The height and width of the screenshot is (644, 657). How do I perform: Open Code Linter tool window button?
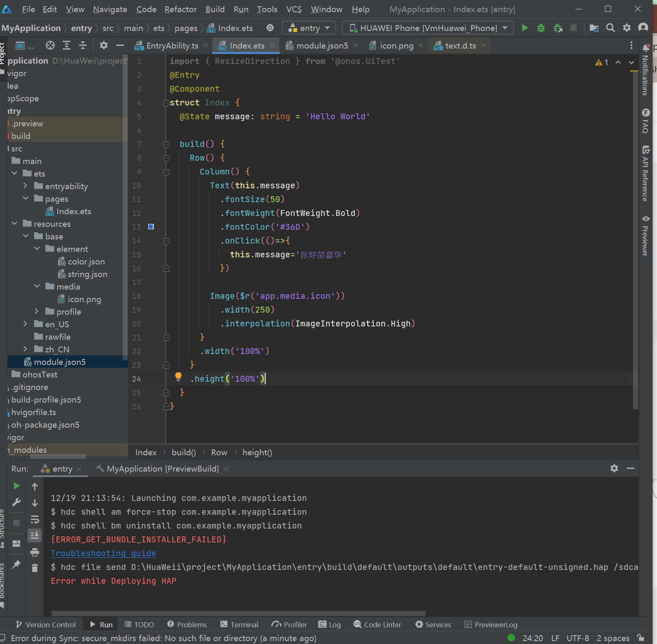point(377,624)
